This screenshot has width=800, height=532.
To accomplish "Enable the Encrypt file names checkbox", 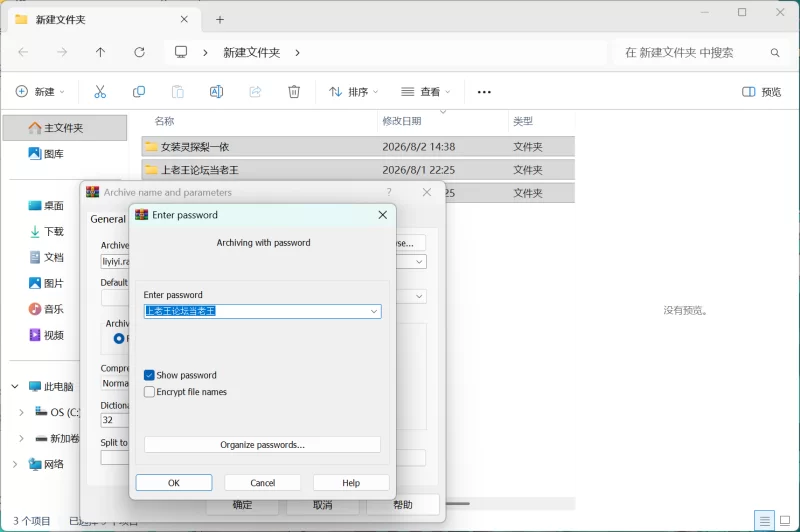I will click(149, 392).
